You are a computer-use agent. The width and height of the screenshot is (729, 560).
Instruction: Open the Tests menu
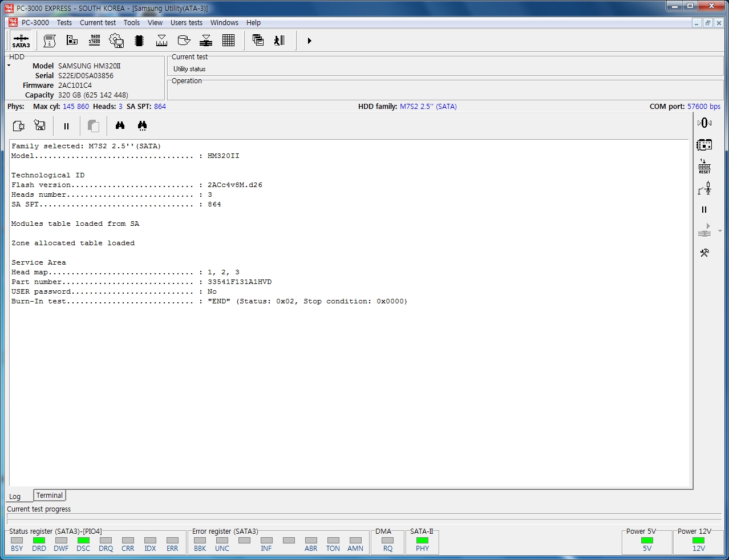tap(64, 23)
